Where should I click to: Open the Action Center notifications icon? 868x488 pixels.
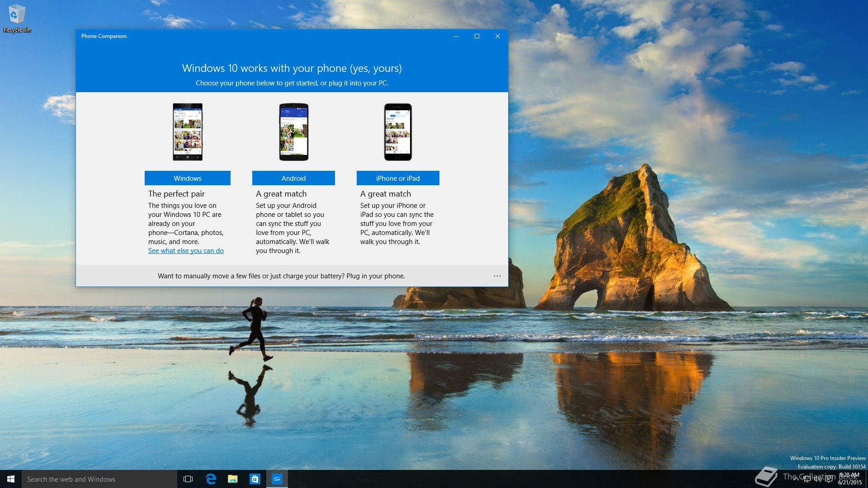(x=829, y=479)
